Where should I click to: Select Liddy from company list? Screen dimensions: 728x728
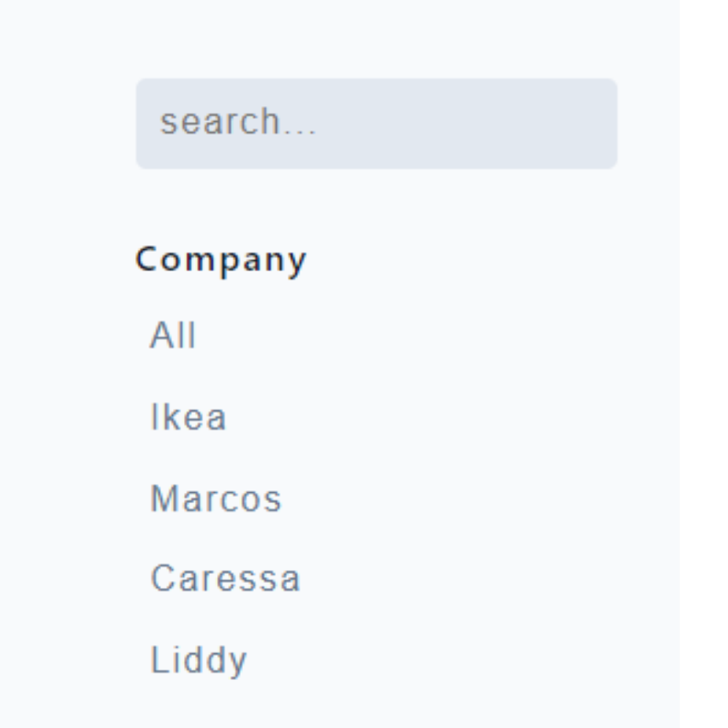click(x=198, y=660)
